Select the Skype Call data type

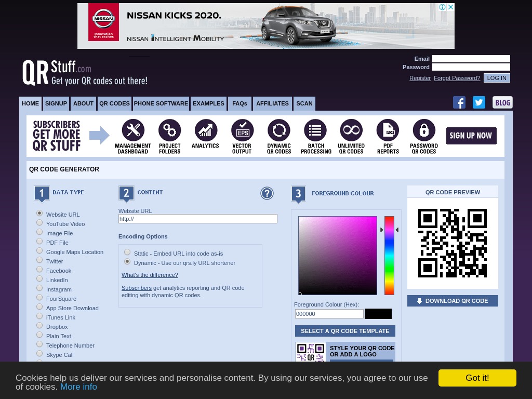[39, 353]
